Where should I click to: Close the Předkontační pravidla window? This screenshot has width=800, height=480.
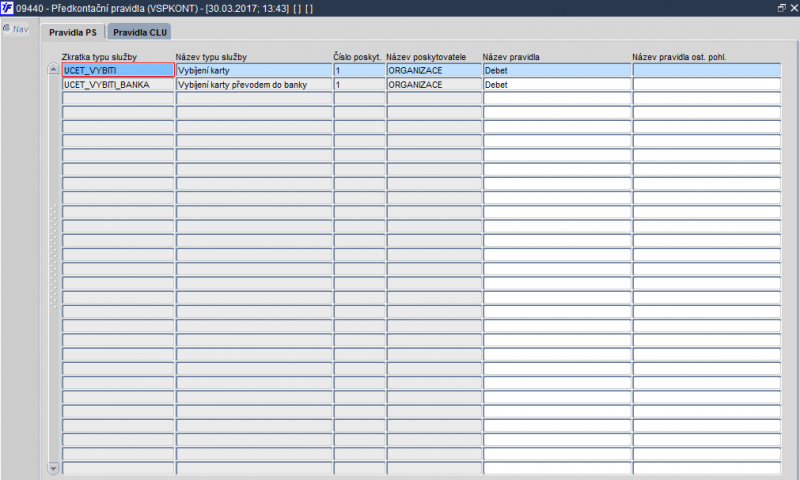tap(793, 8)
